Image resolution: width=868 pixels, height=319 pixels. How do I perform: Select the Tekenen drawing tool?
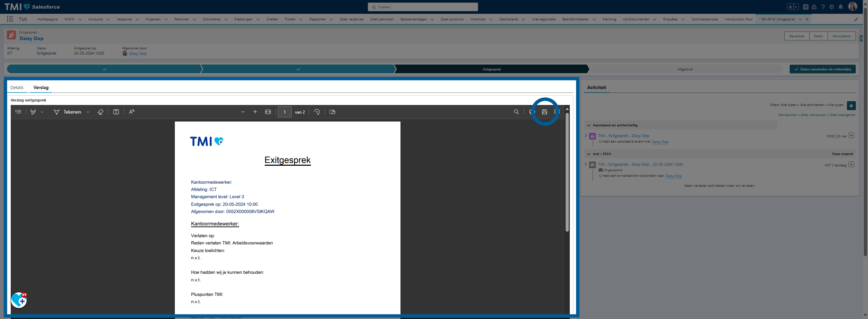[67, 112]
